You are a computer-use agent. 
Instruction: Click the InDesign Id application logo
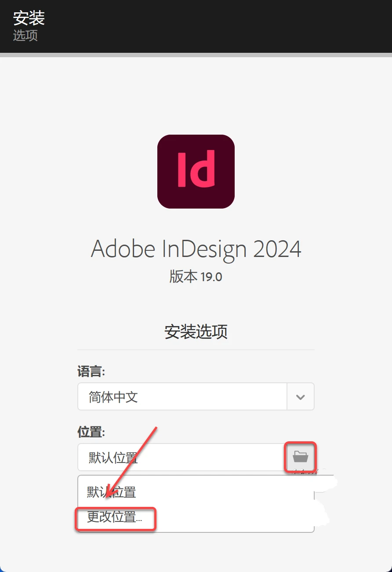[x=196, y=172]
